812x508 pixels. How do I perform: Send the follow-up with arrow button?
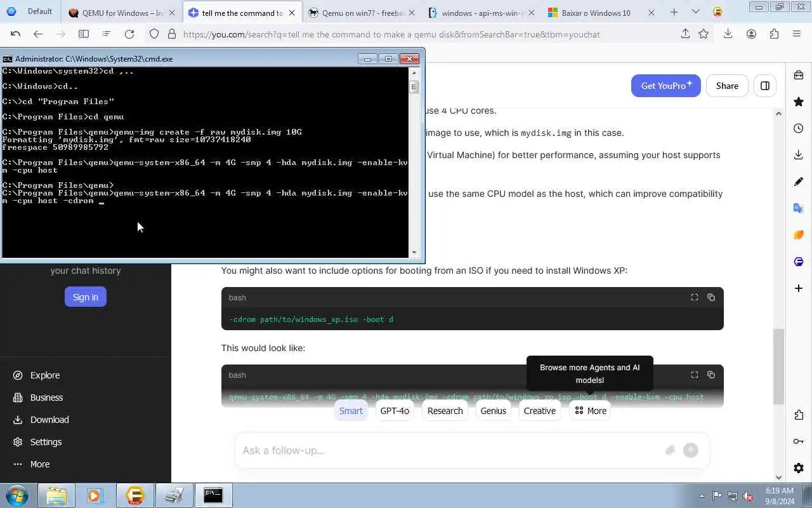pyautogui.click(x=691, y=450)
